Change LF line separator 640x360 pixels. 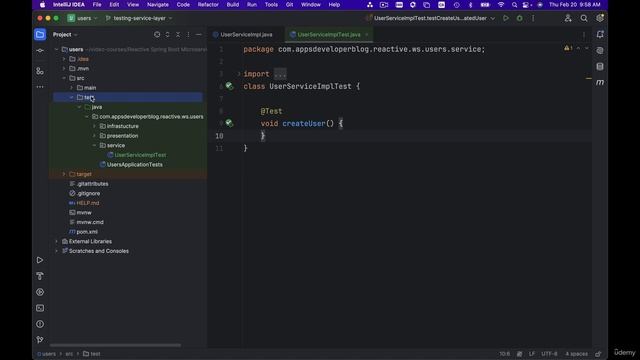click(532, 354)
